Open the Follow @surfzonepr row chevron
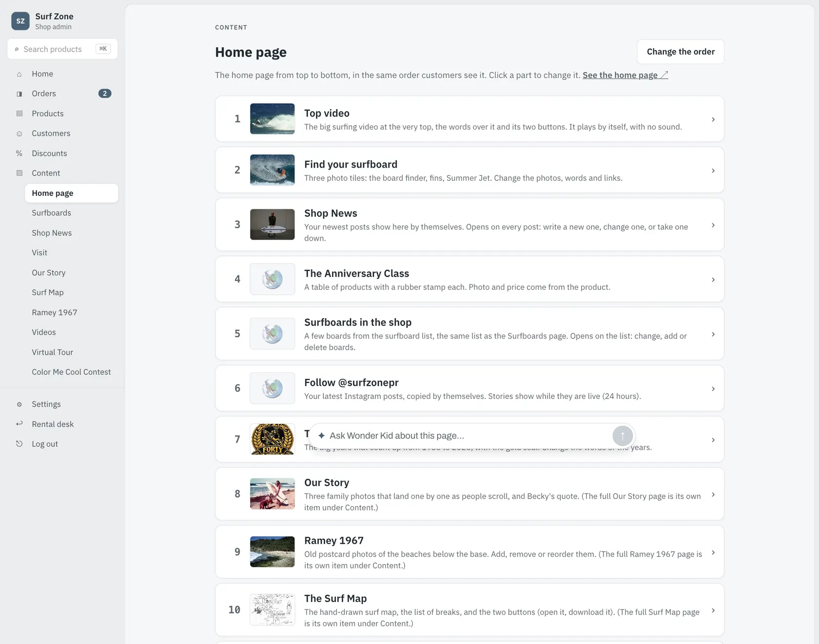819x644 pixels. point(713,389)
